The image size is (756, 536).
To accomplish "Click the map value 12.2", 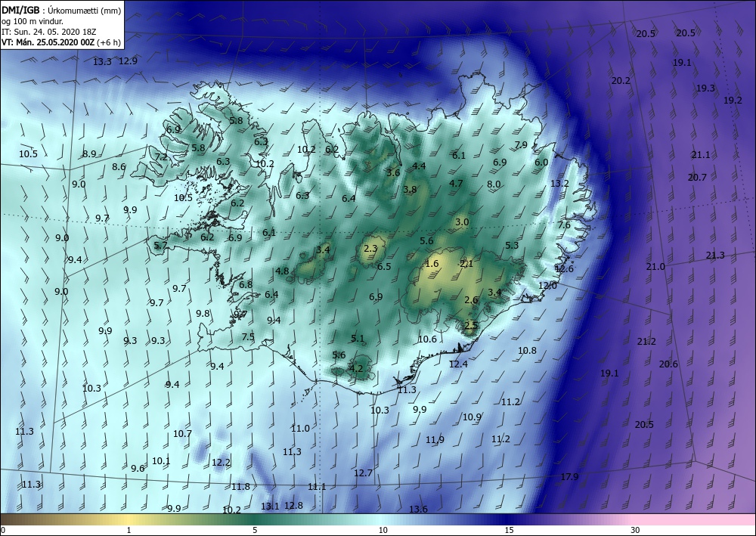I will click(222, 462).
